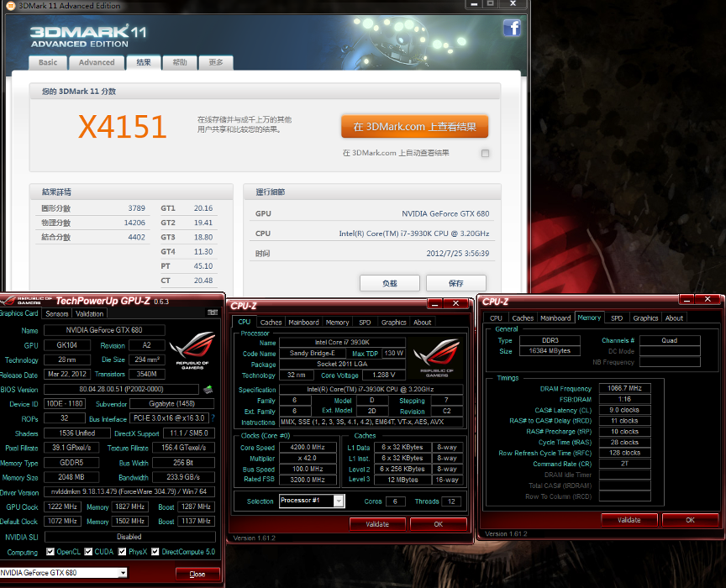Maximize the 3DMark 11 window

[x=490, y=4]
